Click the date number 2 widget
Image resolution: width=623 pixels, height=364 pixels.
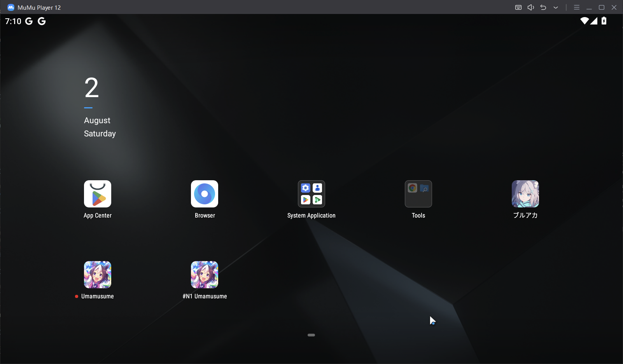pyautogui.click(x=92, y=88)
